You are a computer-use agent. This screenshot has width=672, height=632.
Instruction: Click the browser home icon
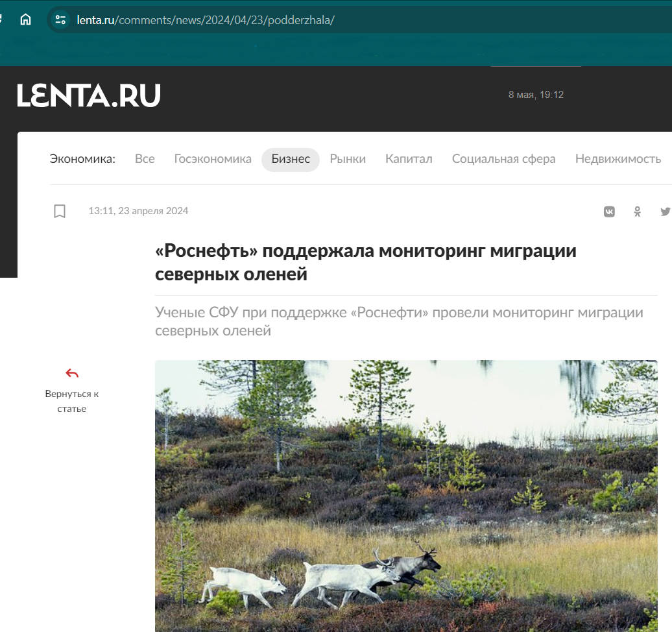coord(26,19)
